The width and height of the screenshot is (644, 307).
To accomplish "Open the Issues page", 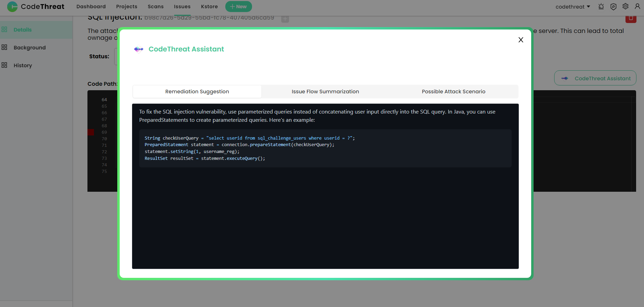I will (182, 7).
